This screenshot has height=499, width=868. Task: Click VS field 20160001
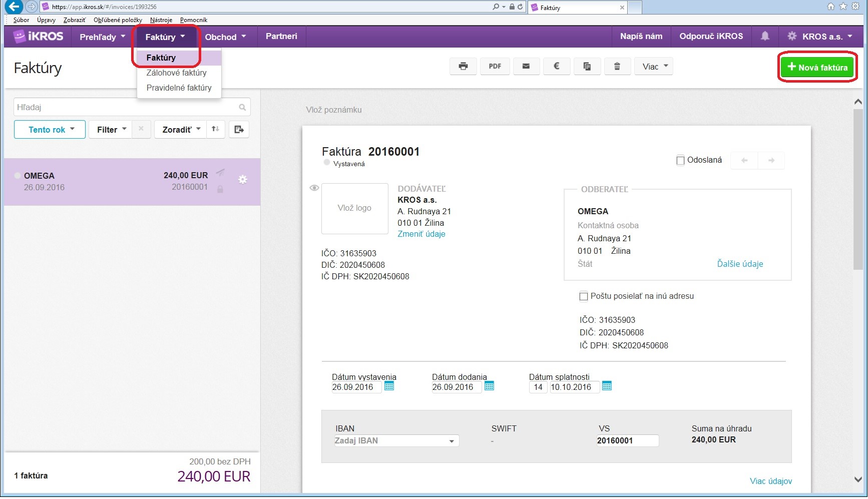(627, 441)
